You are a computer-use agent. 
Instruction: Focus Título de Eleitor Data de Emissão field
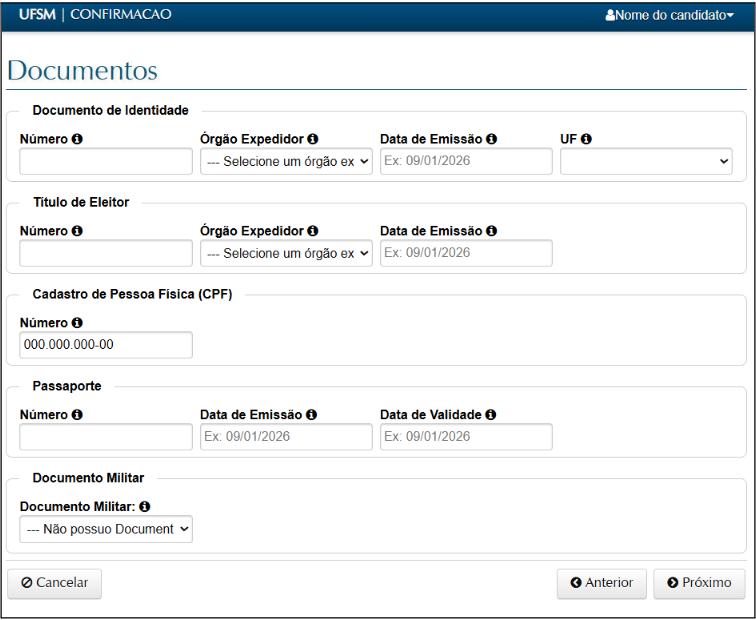[466, 254]
